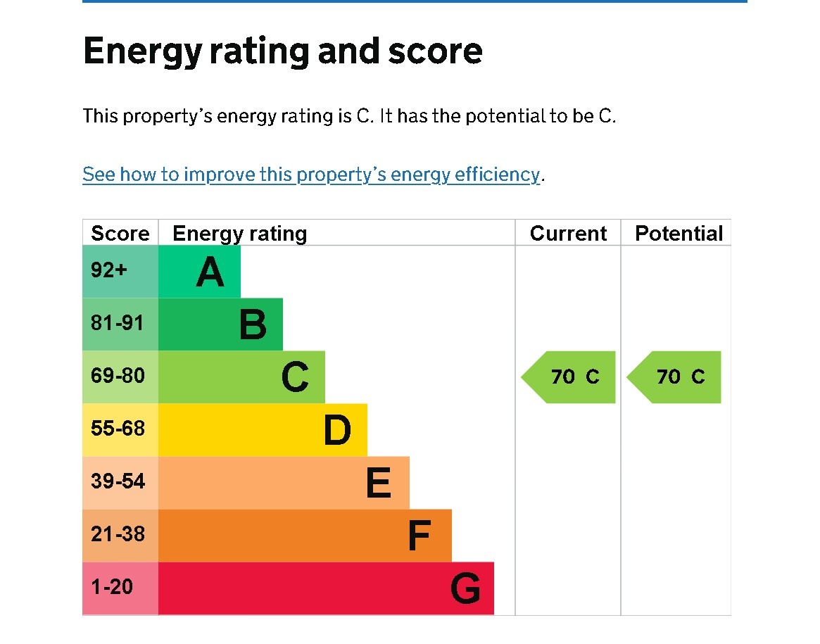Click the Energy rating and score heading
Image resolution: width=820 pixels, height=644 pixels.
tap(283, 52)
